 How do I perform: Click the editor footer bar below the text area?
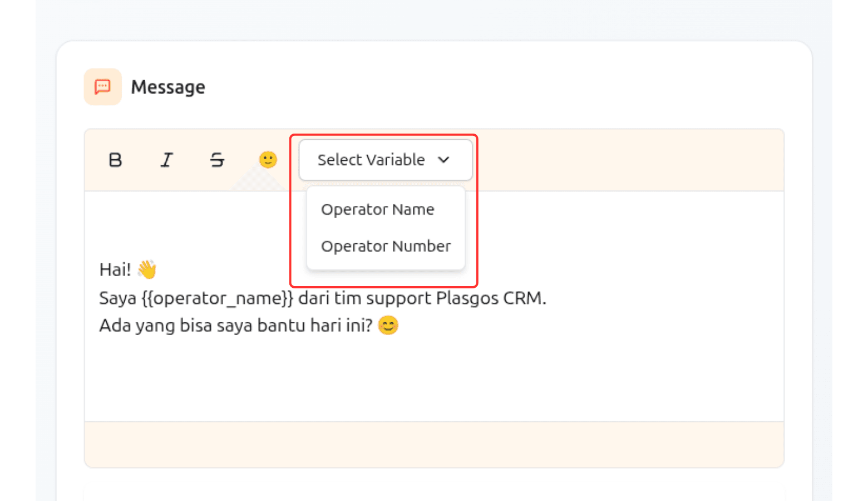tap(434, 444)
